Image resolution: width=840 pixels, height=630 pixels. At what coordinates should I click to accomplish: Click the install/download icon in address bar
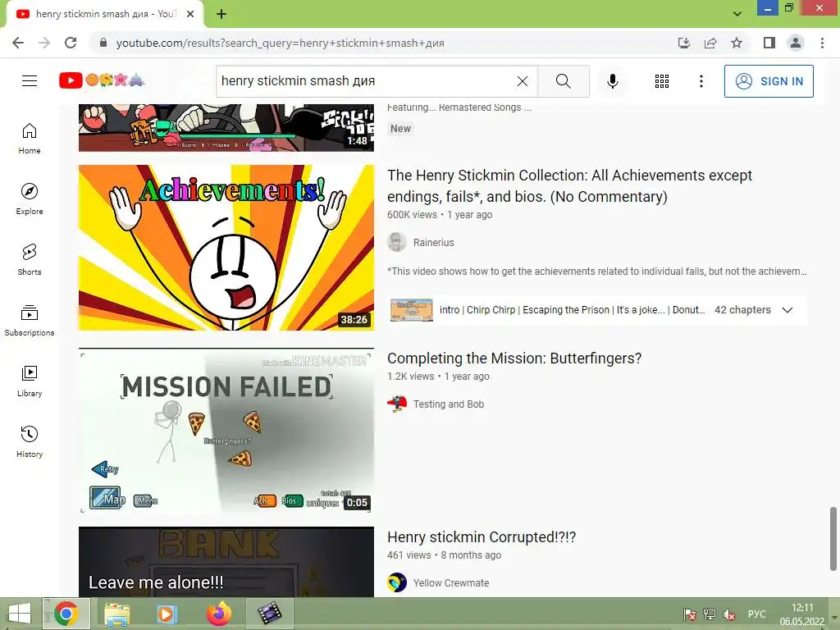coord(683,43)
